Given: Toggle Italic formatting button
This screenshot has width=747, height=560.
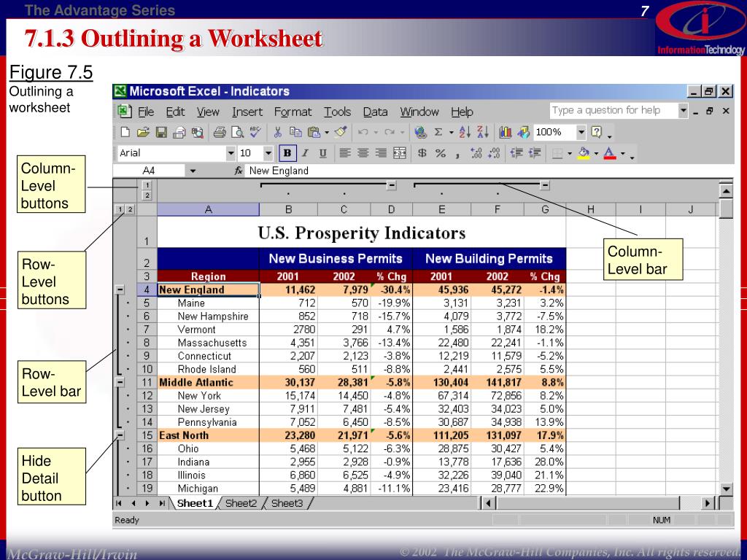Looking at the screenshot, I should pyautogui.click(x=305, y=153).
